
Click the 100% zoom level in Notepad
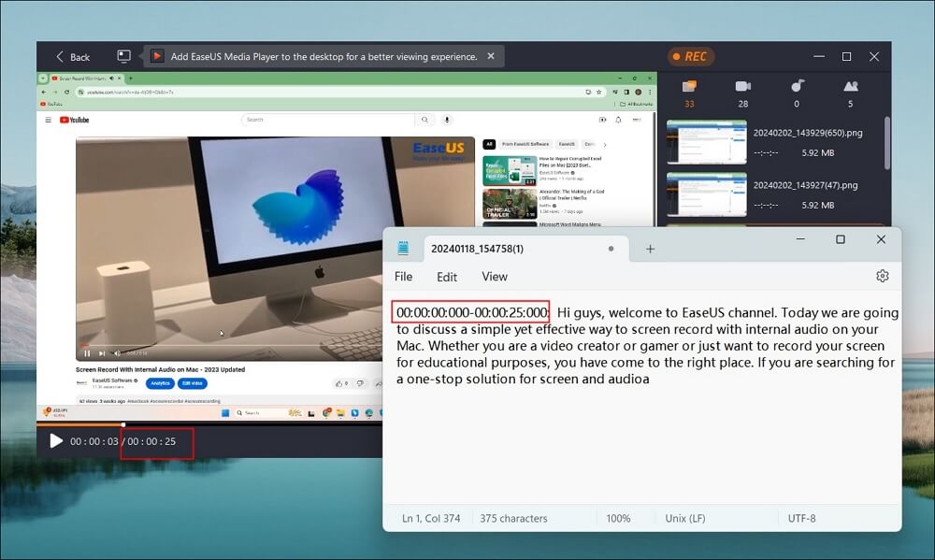tap(618, 519)
